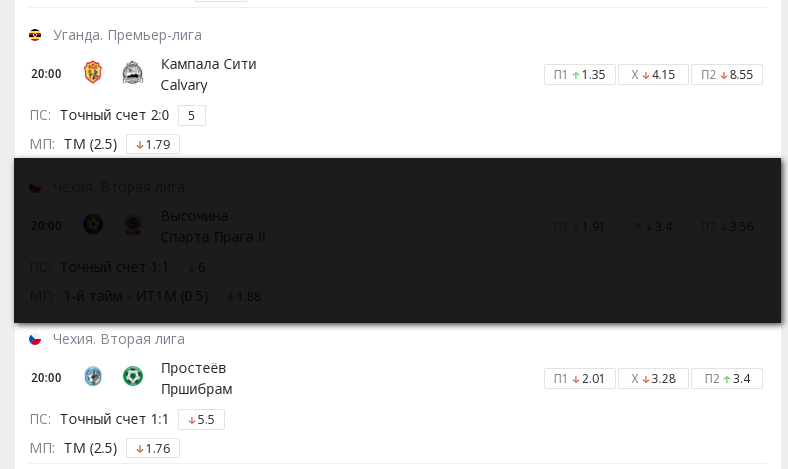Click the Пршибрам team logo
Viewport: 788px width, 469px height.
tap(132, 377)
